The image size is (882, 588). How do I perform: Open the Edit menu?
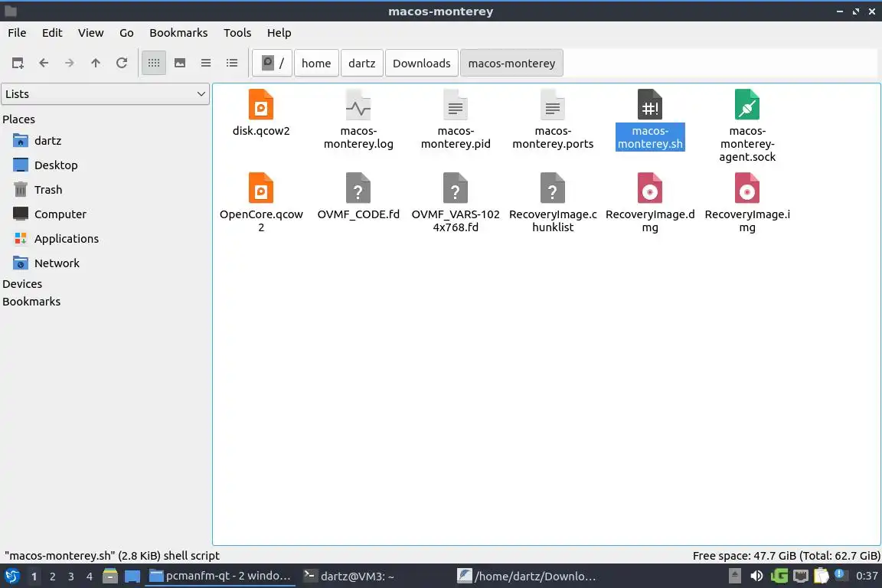tap(52, 33)
